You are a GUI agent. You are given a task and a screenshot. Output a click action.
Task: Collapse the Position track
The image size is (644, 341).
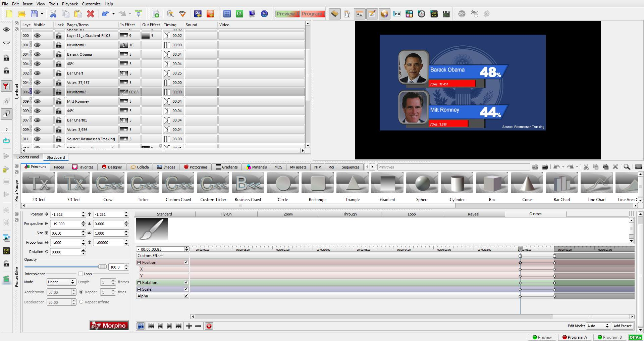139,262
